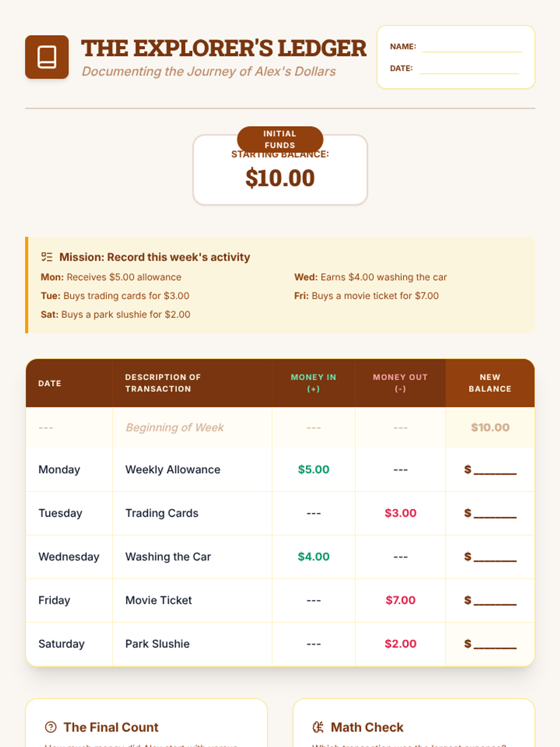The image size is (560, 747).
Task: Click the $7.00 Movie Ticket amount
Action: point(400,600)
